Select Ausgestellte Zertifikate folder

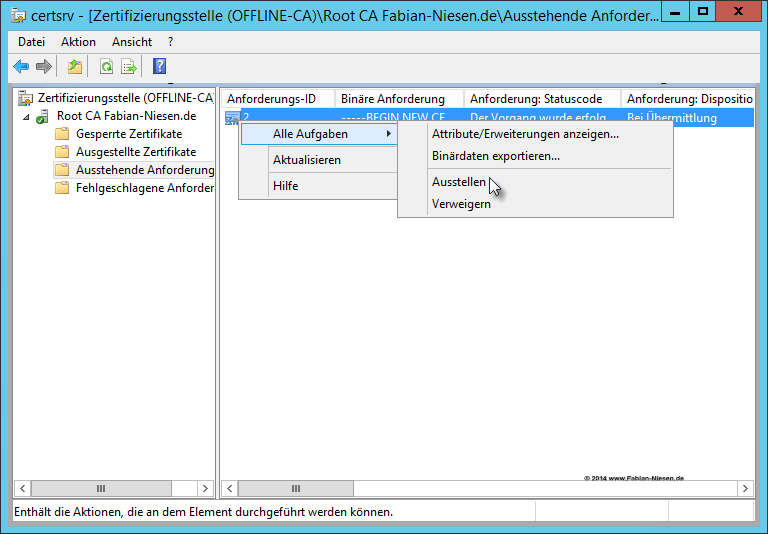click(136, 152)
